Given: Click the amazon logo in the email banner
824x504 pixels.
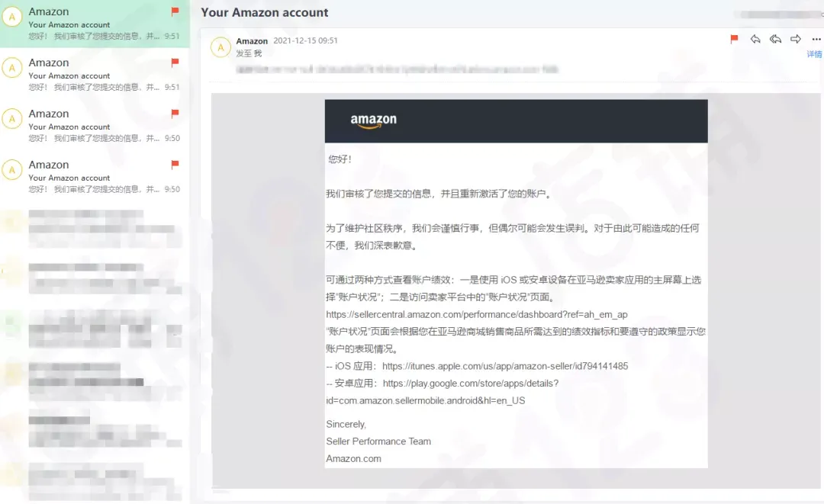Looking at the screenshot, I should 374,120.
